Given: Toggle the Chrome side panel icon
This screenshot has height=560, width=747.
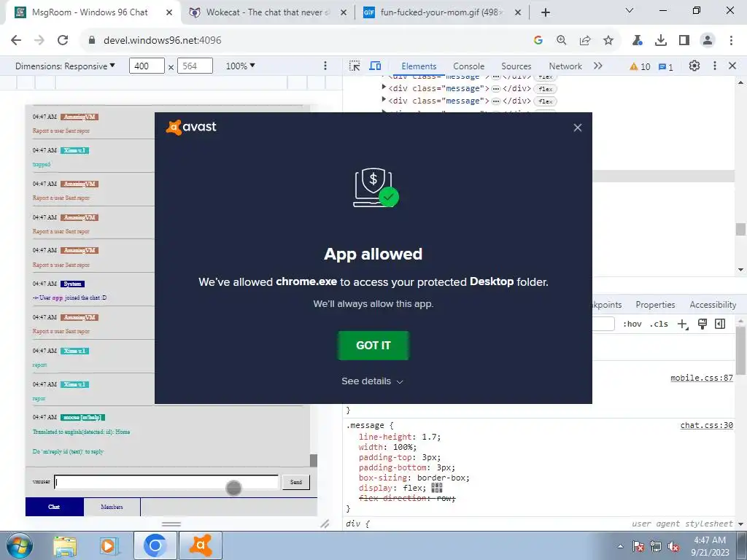Looking at the screenshot, I should (684, 41).
